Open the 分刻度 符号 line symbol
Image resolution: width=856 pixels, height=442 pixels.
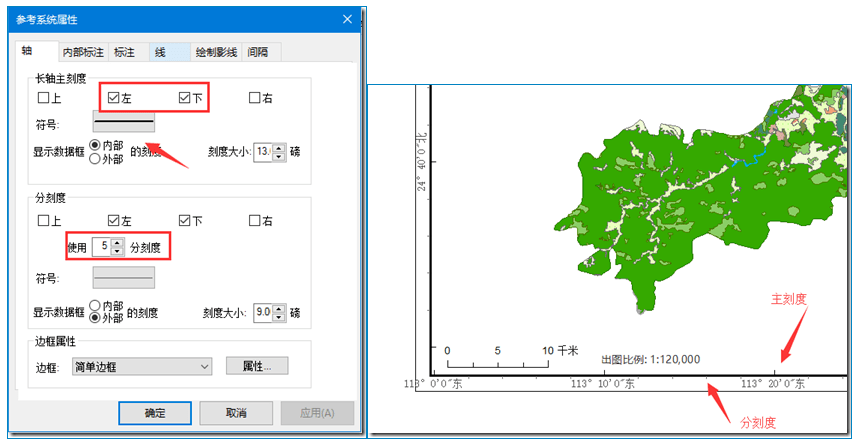(x=124, y=277)
